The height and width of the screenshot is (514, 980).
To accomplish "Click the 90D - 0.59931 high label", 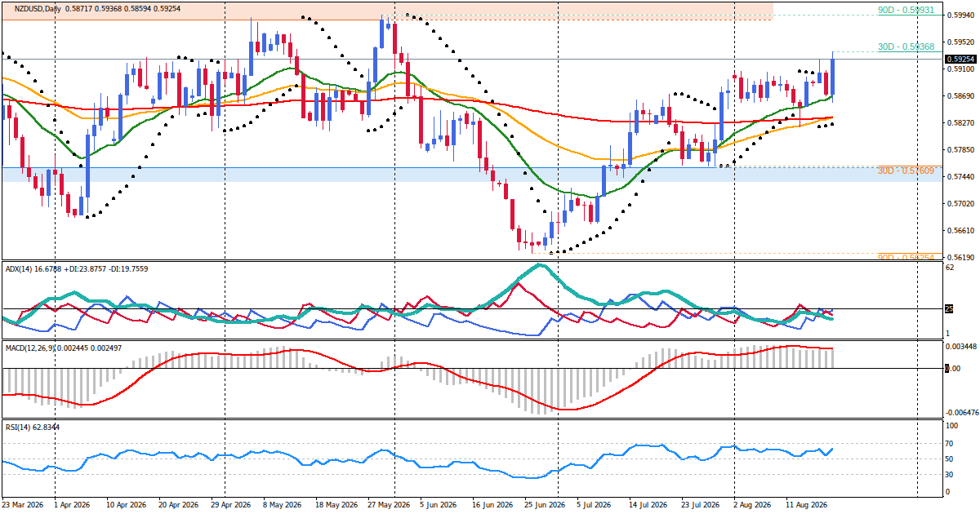I will [x=906, y=10].
